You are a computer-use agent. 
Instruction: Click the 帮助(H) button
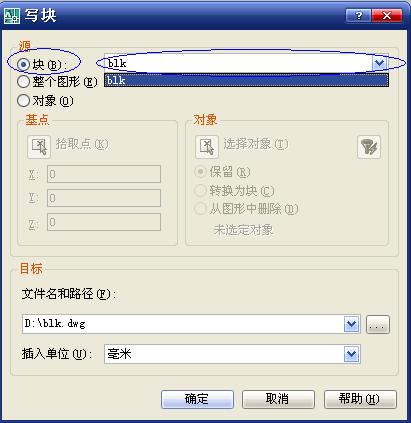pos(360,399)
